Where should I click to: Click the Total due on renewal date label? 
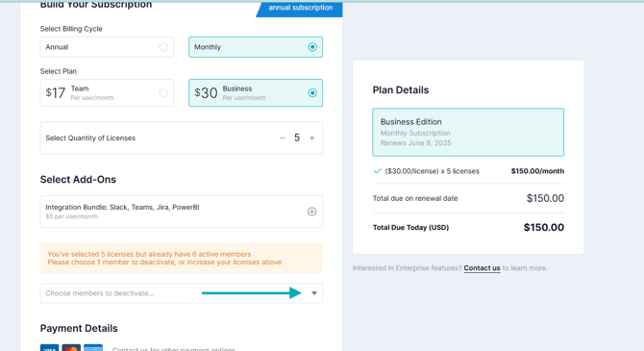(x=415, y=198)
